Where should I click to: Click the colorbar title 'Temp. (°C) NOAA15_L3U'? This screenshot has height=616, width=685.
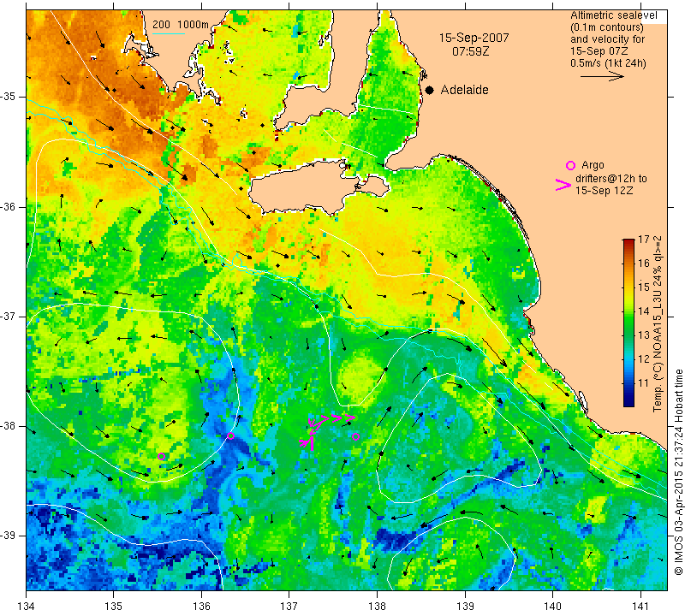(x=658, y=351)
